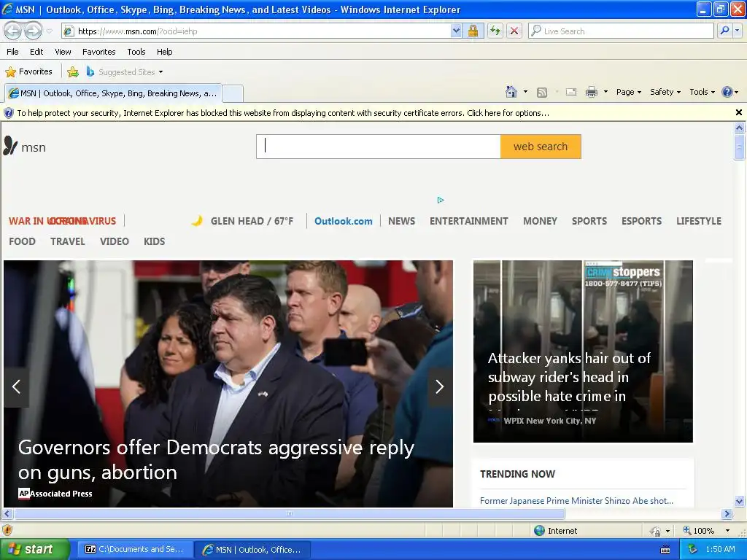Go to the TRAVEL section
The image size is (747, 560).
click(68, 241)
